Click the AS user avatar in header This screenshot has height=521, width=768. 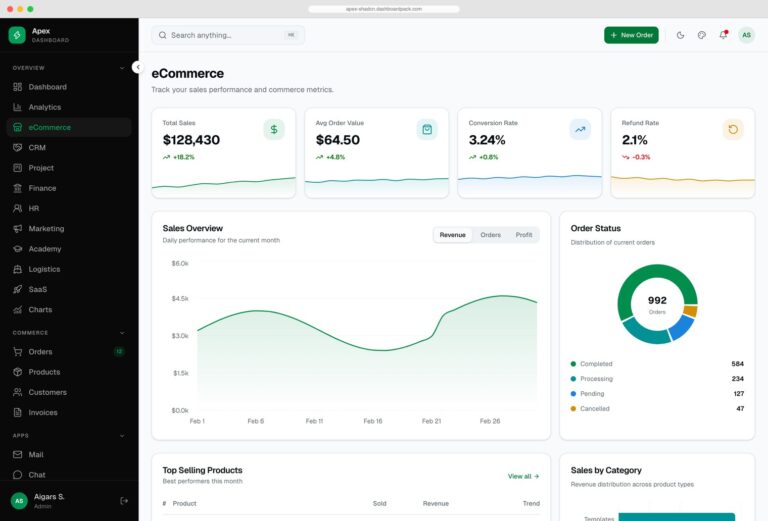pyautogui.click(x=746, y=35)
